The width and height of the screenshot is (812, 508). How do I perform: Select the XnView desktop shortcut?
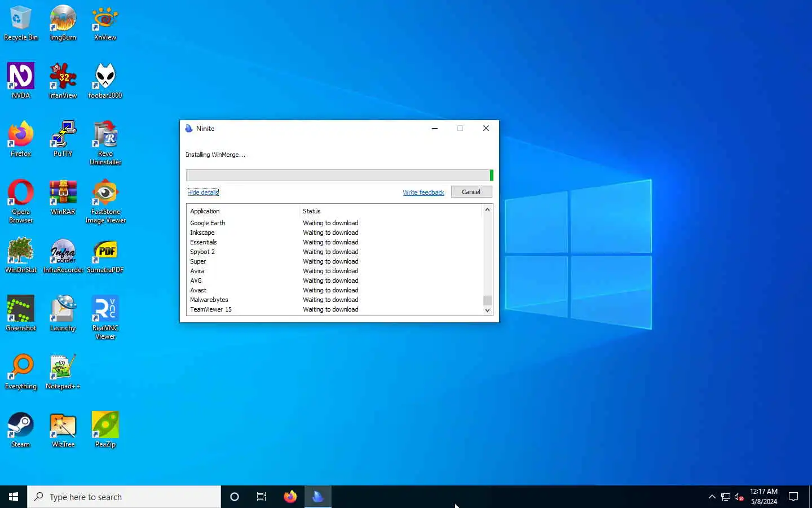tap(105, 23)
